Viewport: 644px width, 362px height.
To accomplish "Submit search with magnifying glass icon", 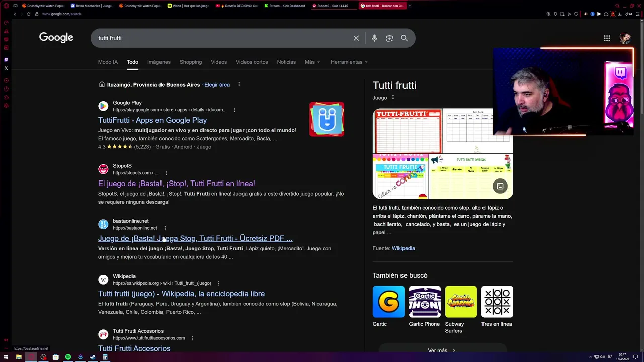I will pyautogui.click(x=404, y=38).
